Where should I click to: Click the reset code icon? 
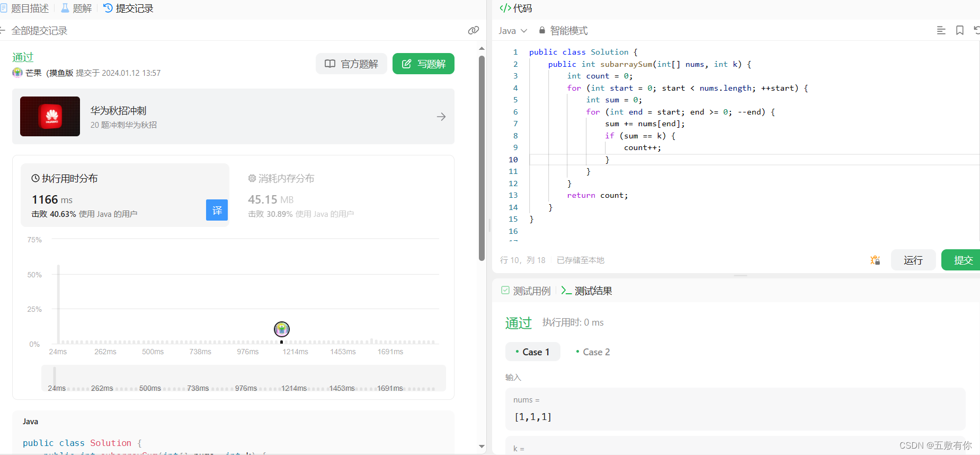pos(976,31)
